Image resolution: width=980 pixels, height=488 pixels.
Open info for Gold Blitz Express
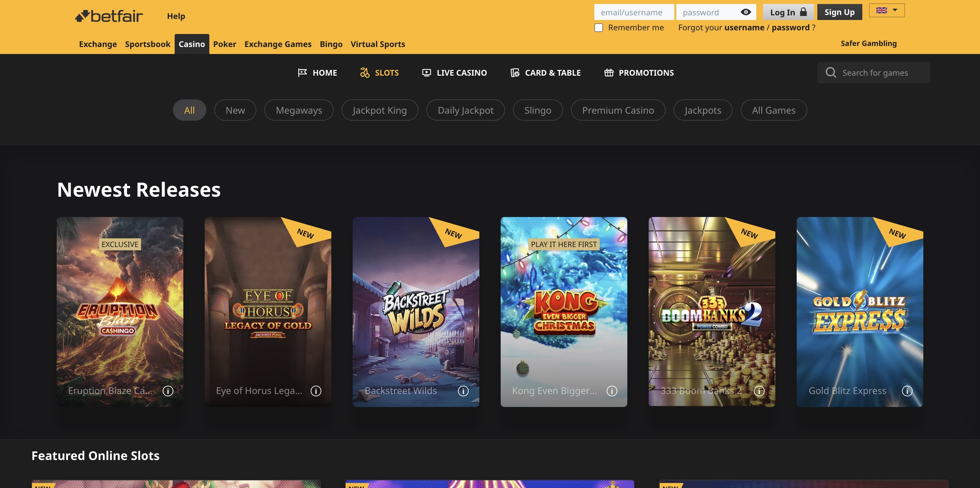click(907, 391)
